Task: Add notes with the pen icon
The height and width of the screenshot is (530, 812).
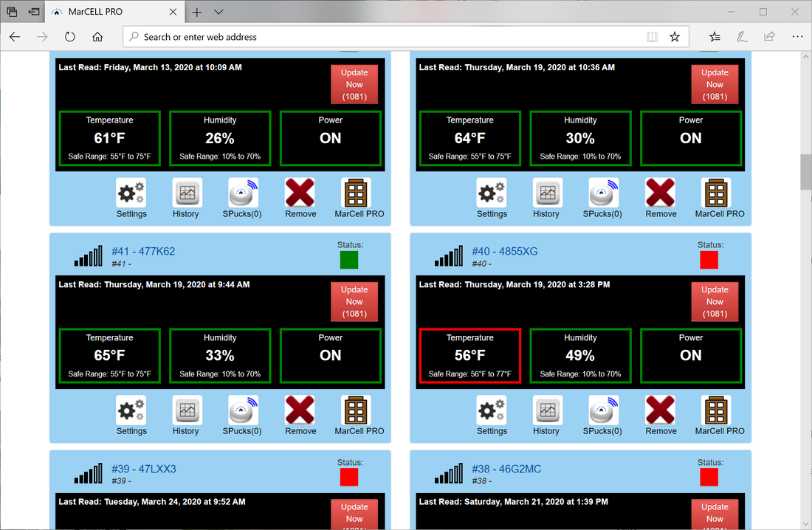Action: [x=742, y=37]
